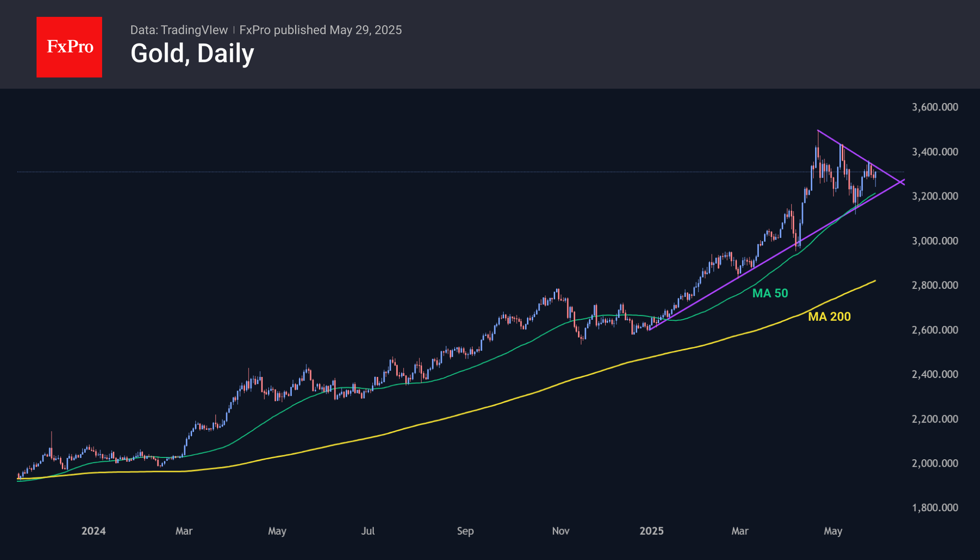
Task: Click the 3,400.000 price axis label
Action: click(x=935, y=152)
